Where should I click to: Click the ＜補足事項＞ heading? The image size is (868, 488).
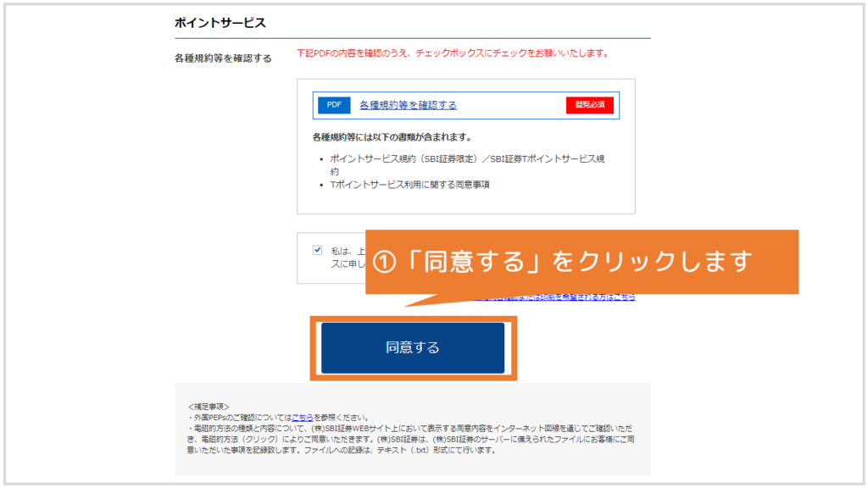point(209,407)
